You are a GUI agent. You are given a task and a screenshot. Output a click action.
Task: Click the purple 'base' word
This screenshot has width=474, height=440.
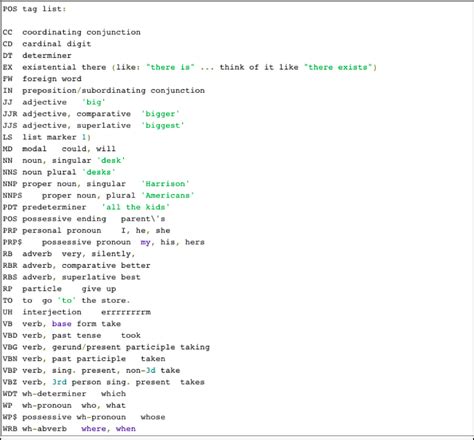point(62,324)
